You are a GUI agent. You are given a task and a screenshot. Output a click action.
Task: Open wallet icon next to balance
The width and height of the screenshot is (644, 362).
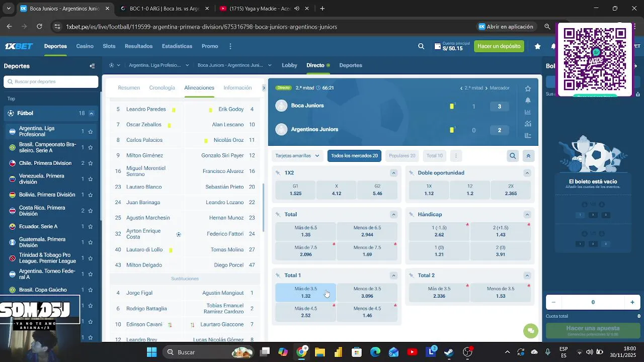(x=437, y=46)
